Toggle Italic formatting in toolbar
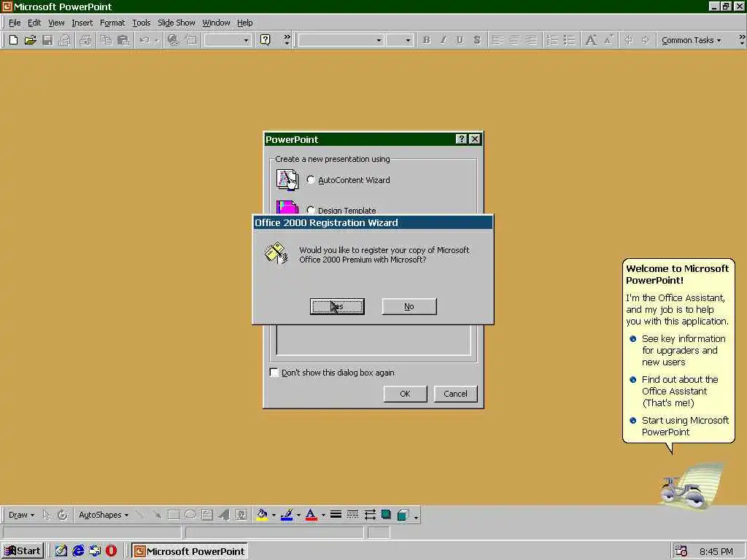 coord(443,40)
